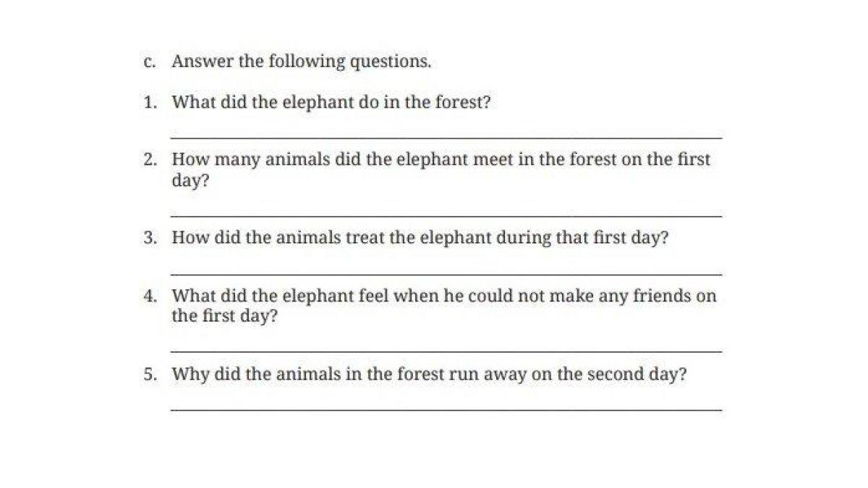The height and width of the screenshot is (488, 868).
Task: Click the number '1.' list marker
Action: pos(150,103)
